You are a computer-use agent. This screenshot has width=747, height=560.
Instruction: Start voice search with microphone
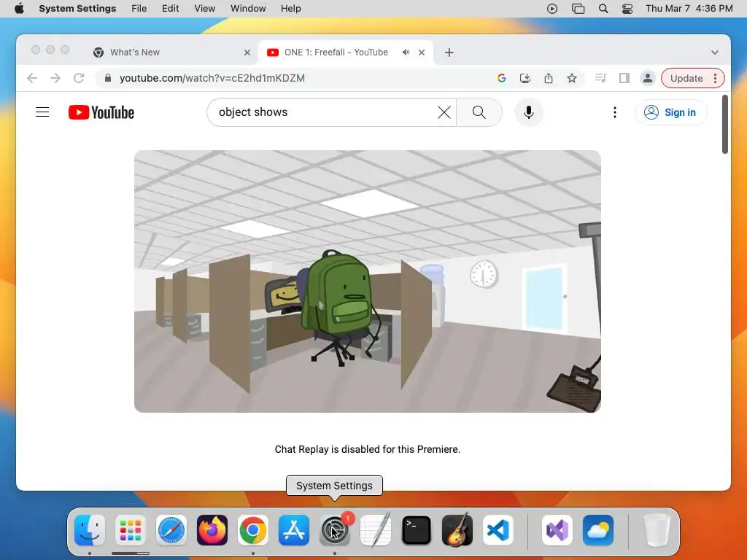(528, 112)
